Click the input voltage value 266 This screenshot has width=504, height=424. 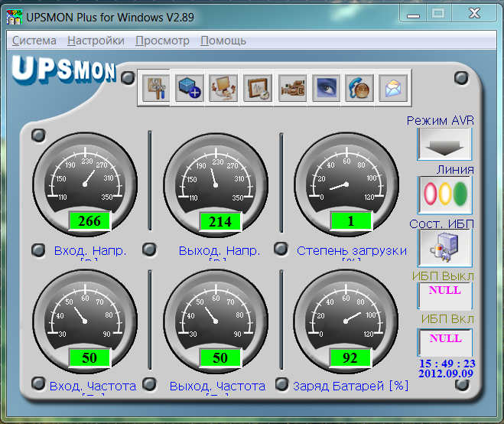click(x=89, y=221)
